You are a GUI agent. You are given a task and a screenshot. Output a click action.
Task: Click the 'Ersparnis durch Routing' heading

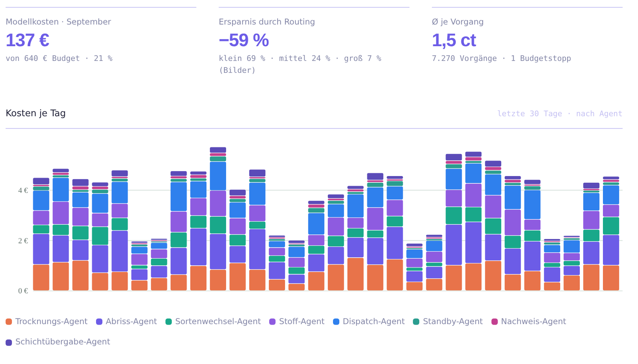click(x=267, y=22)
